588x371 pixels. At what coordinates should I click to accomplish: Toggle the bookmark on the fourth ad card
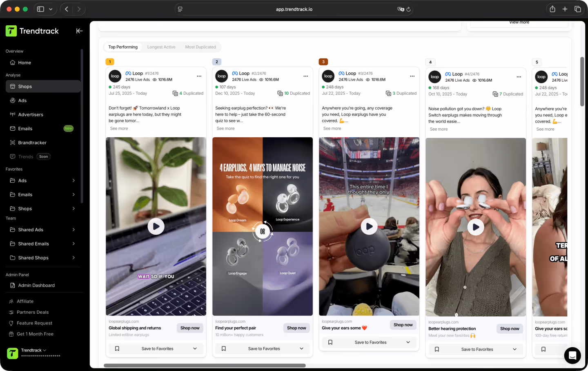tap(437, 349)
